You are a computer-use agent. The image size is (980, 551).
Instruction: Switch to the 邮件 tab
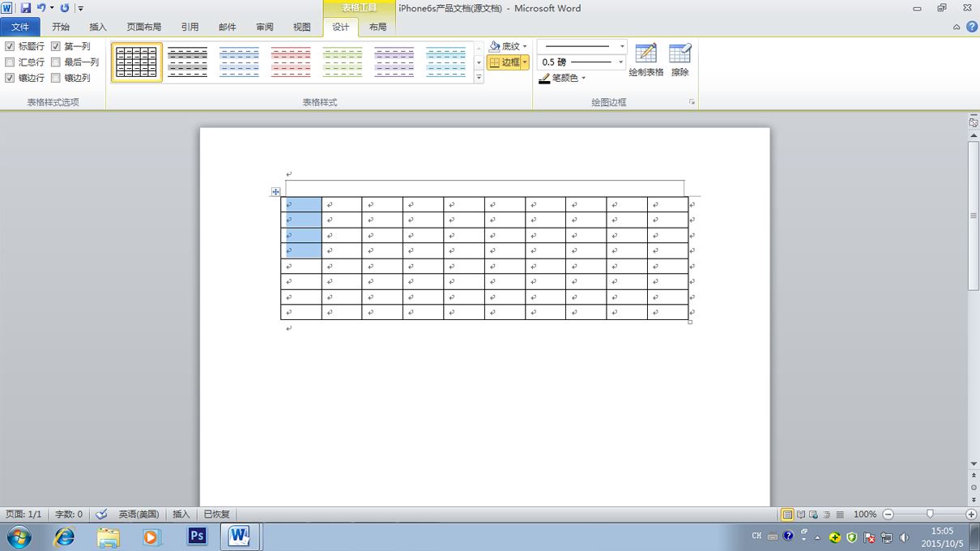coord(228,27)
